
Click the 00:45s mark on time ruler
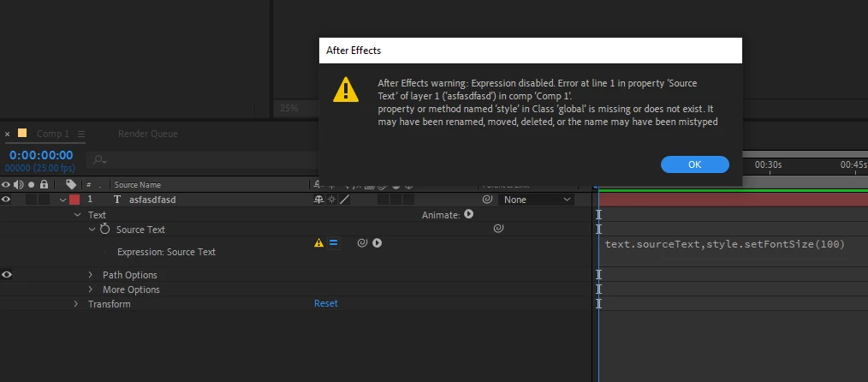coord(853,165)
